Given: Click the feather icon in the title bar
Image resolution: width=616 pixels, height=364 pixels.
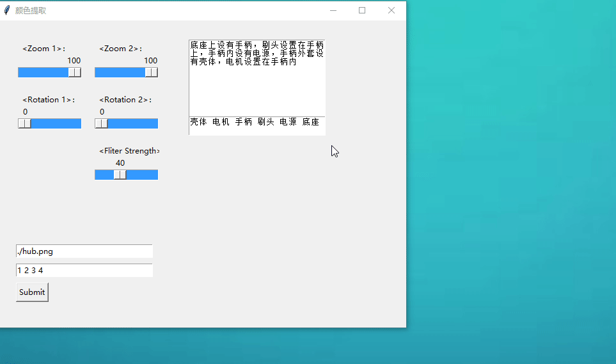Looking at the screenshot, I should click(7, 10).
